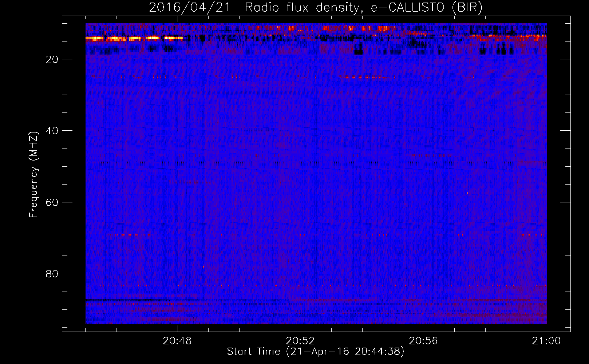Image resolution: width=589 pixels, height=364 pixels.
Task: Click the 21:00 time tick label
Action: click(546, 341)
